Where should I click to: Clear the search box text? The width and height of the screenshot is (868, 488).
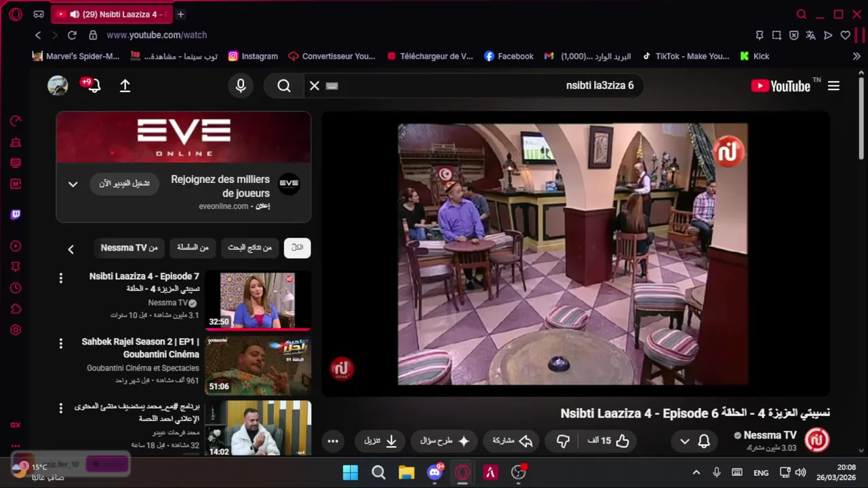[x=314, y=86]
